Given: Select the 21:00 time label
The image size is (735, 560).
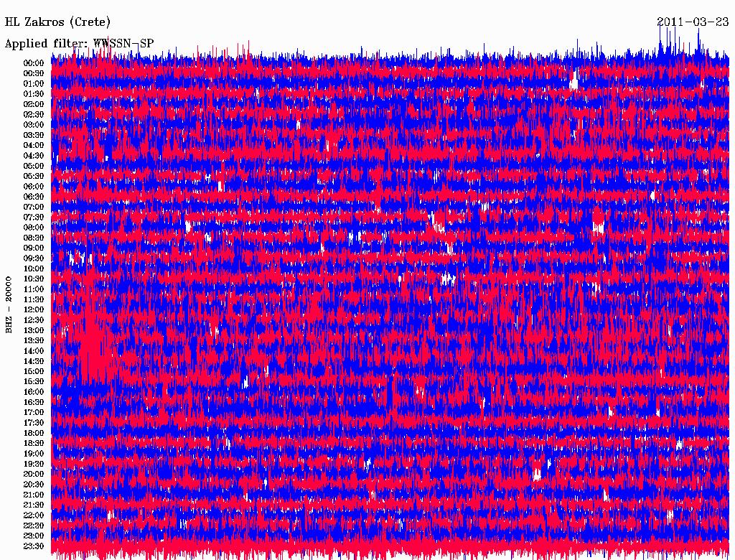Looking at the screenshot, I should [x=34, y=495].
